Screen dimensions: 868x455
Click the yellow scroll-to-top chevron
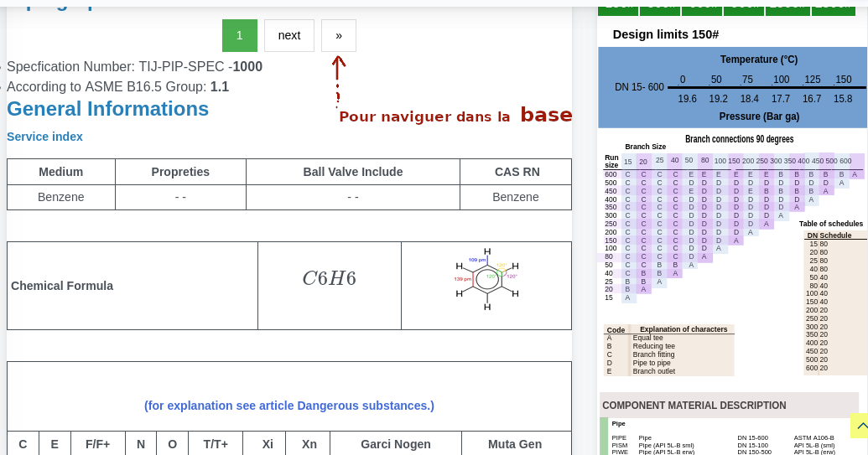[860, 426]
